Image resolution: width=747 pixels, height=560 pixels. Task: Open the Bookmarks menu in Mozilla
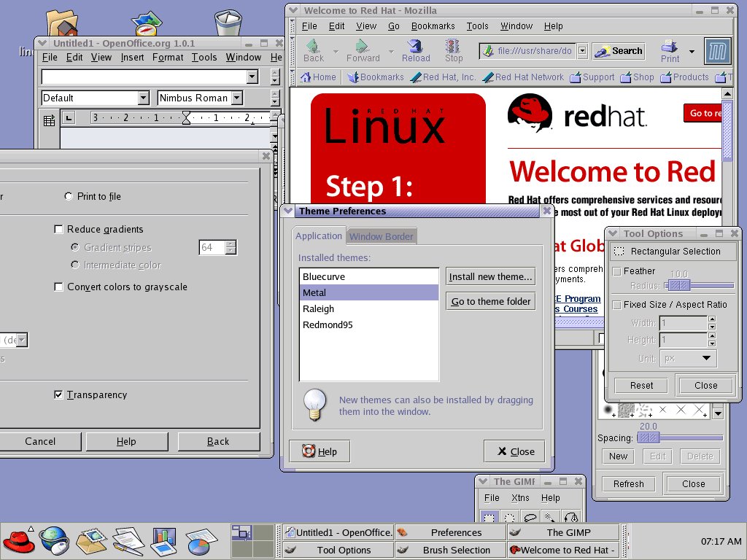tap(433, 26)
